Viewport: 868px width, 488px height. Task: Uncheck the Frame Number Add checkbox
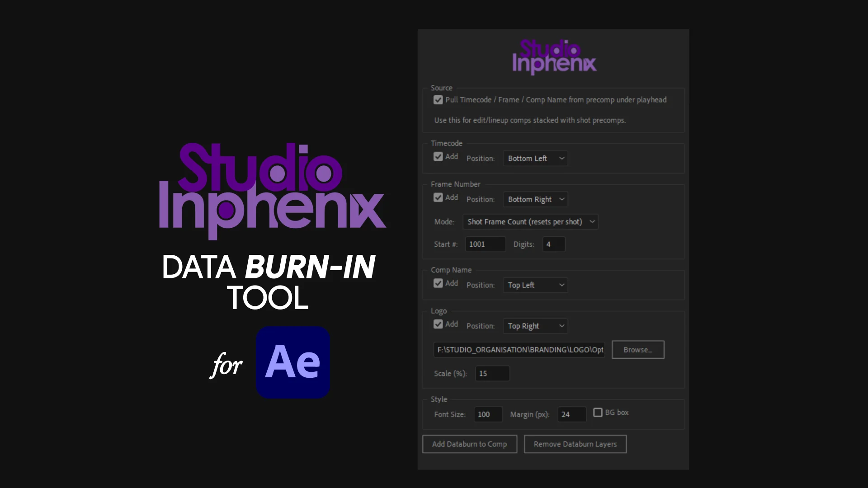coord(438,197)
